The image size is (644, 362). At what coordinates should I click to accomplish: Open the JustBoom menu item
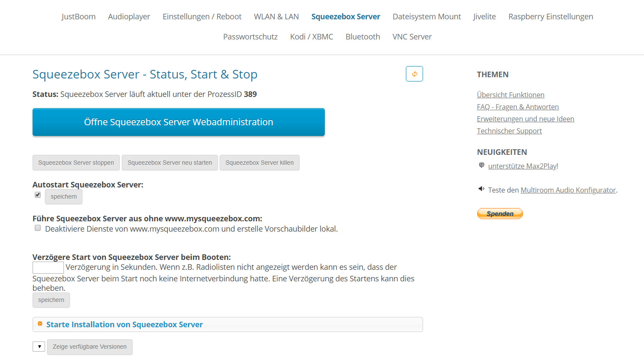(79, 17)
